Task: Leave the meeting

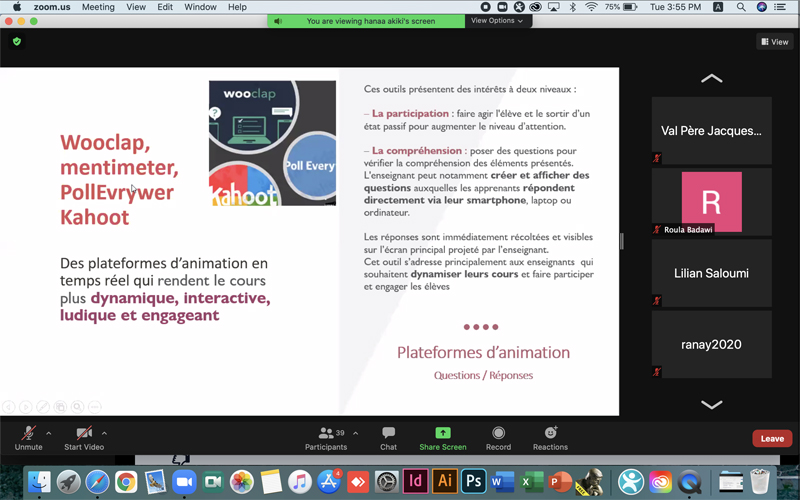Action: (772, 438)
